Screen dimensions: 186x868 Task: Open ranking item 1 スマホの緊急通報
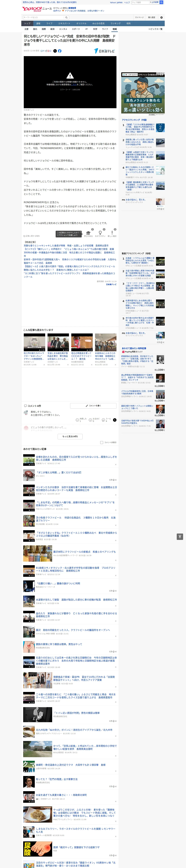pyautogui.click(x=140, y=128)
